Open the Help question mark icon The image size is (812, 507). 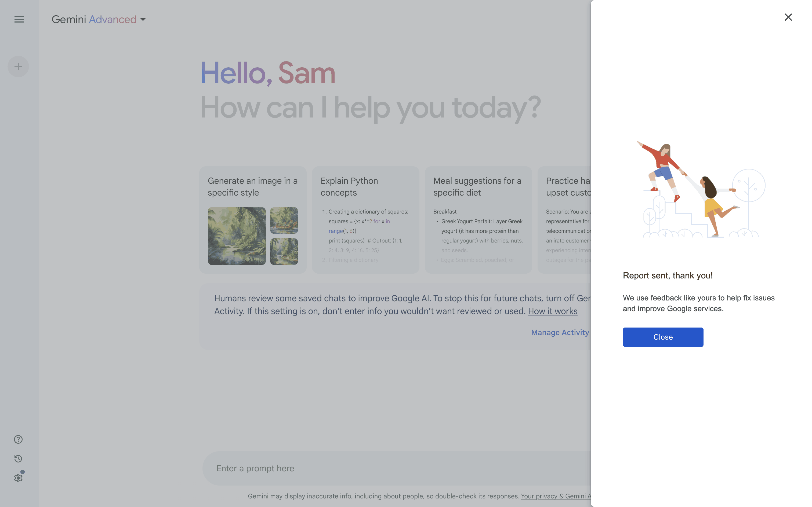coord(18,439)
